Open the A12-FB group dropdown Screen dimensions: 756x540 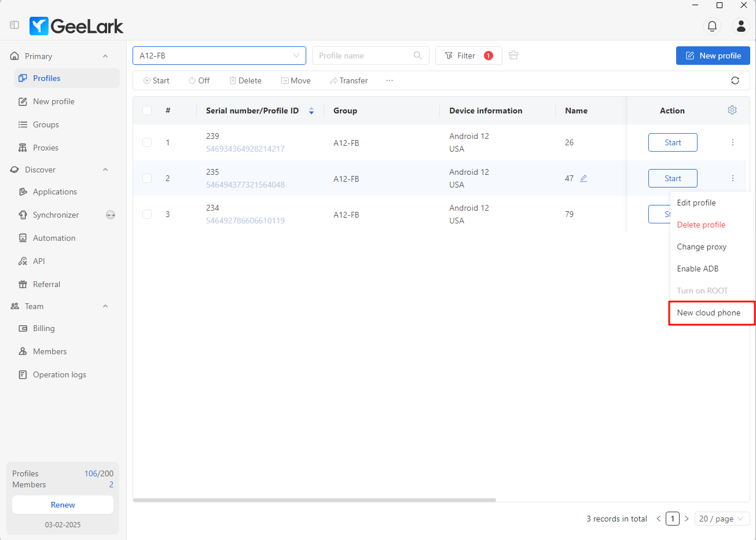tap(219, 56)
